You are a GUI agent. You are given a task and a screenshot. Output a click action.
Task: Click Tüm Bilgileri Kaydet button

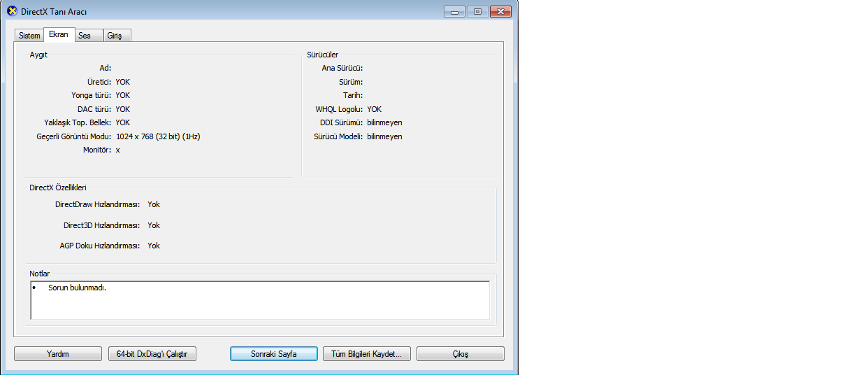click(x=367, y=354)
